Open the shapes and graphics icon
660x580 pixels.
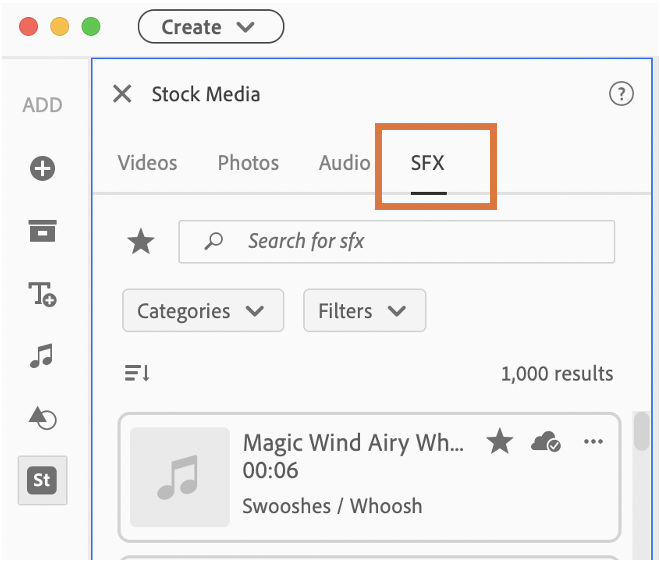42,418
